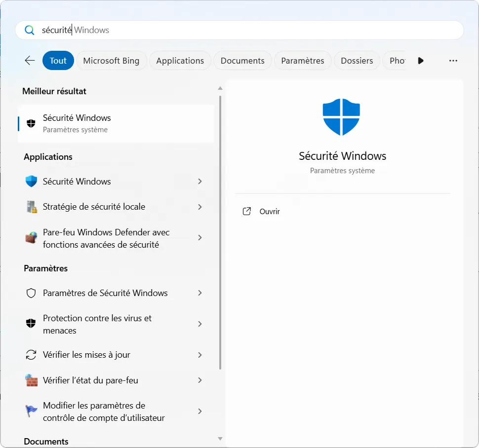Switch to the Documents filter tab

(x=242, y=60)
